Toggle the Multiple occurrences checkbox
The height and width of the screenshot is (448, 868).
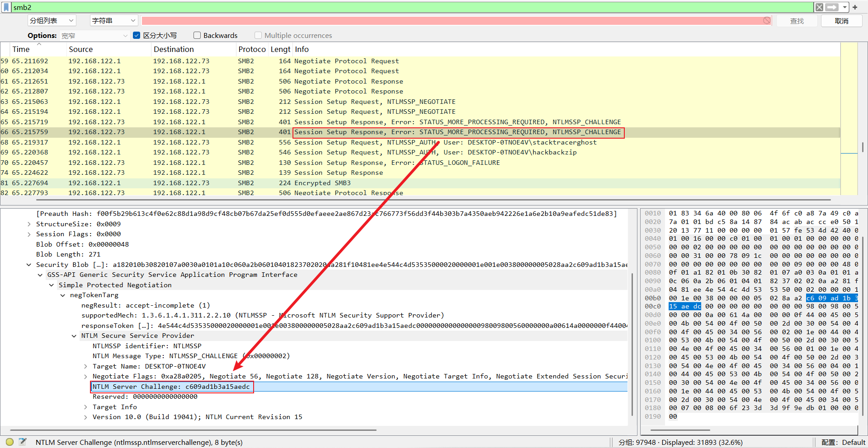pos(258,35)
